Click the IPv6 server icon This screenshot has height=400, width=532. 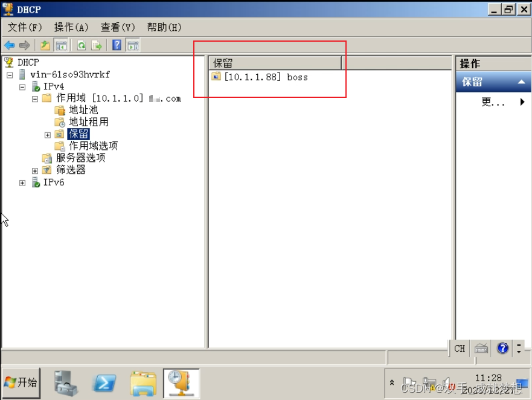(x=36, y=182)
